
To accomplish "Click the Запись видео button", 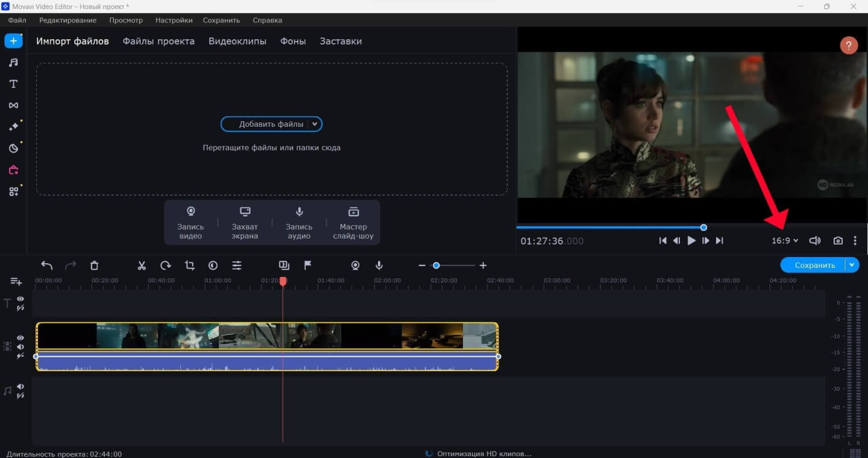I will [x=190, y=223].
